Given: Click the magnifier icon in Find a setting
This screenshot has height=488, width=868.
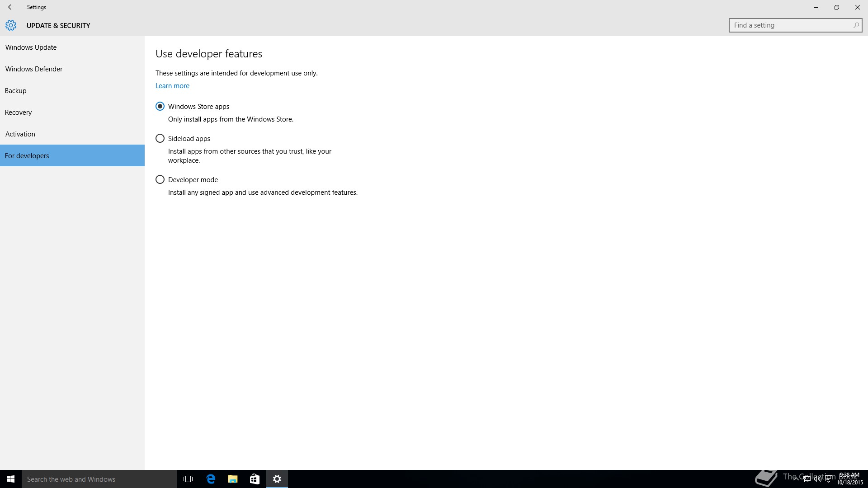Looking at the screenshot, I should [856, 25].
